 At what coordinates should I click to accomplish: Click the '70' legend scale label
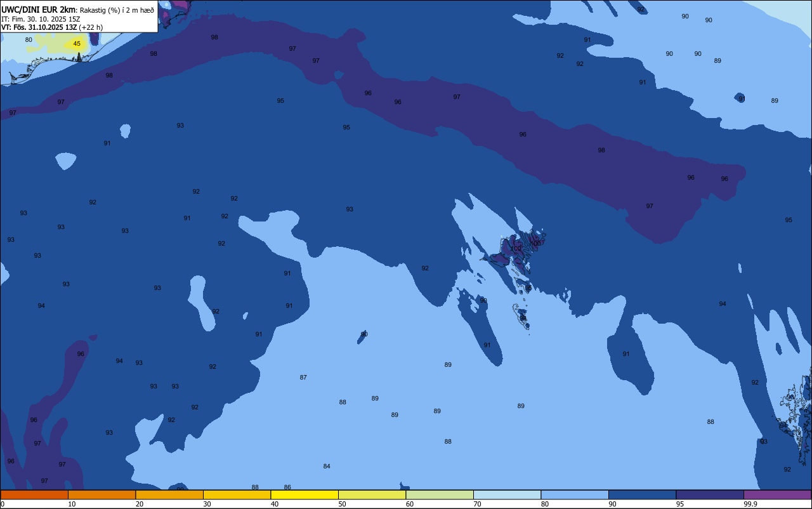pyautogui.click(x=477, y=504)
